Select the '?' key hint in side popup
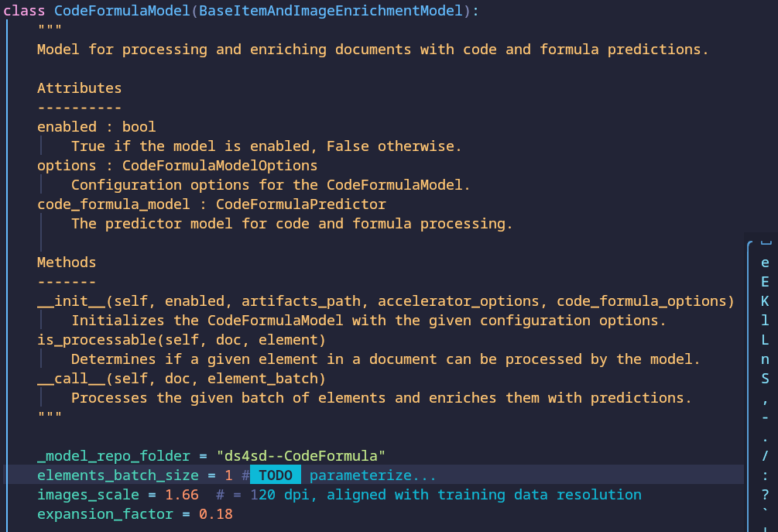778x532 pixels. (x=765, y=495)
